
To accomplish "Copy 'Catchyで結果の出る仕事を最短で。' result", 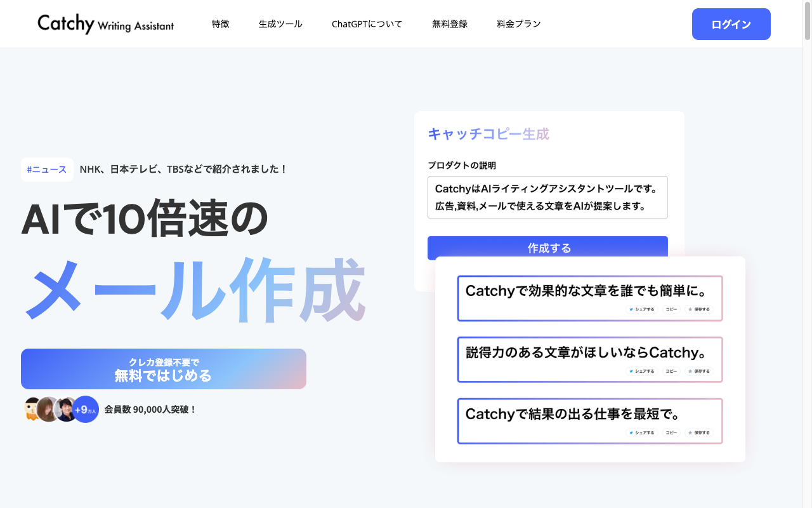I will pyautogui.click(x=671, y=433).
